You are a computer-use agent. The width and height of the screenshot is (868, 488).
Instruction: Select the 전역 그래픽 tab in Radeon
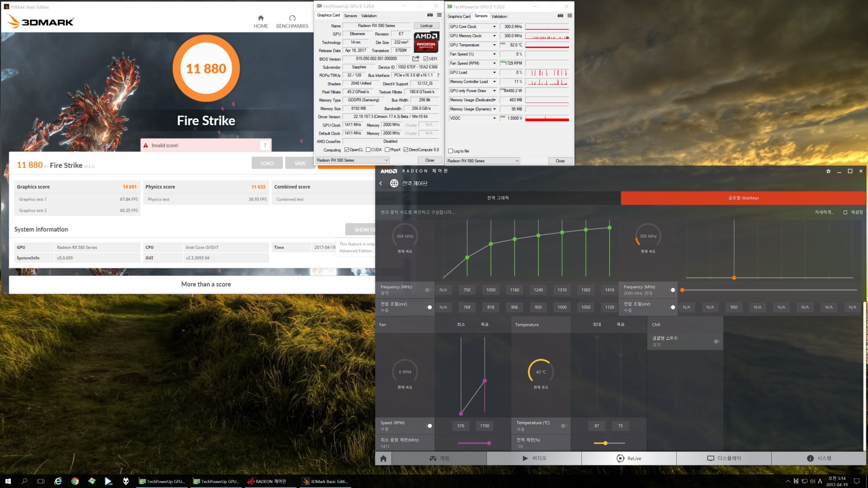tap(498, 198)
